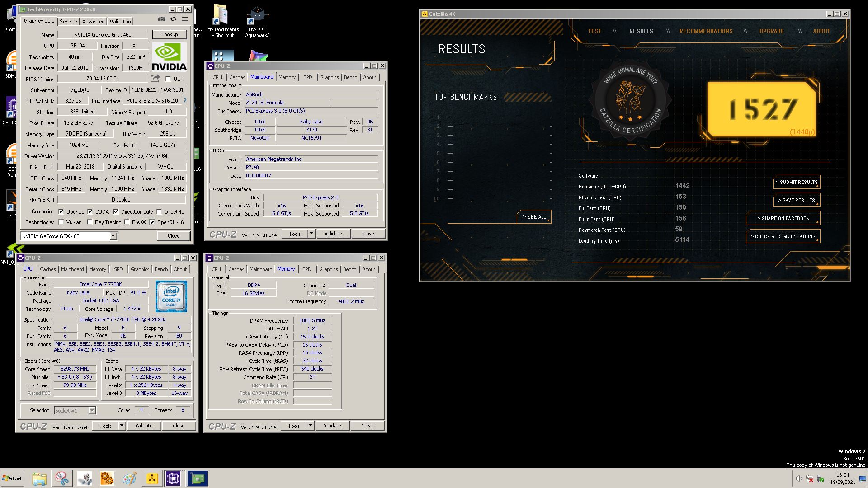Open the GPU-Z hamburger menu
The image size is (868, 488).
[185, 19]
